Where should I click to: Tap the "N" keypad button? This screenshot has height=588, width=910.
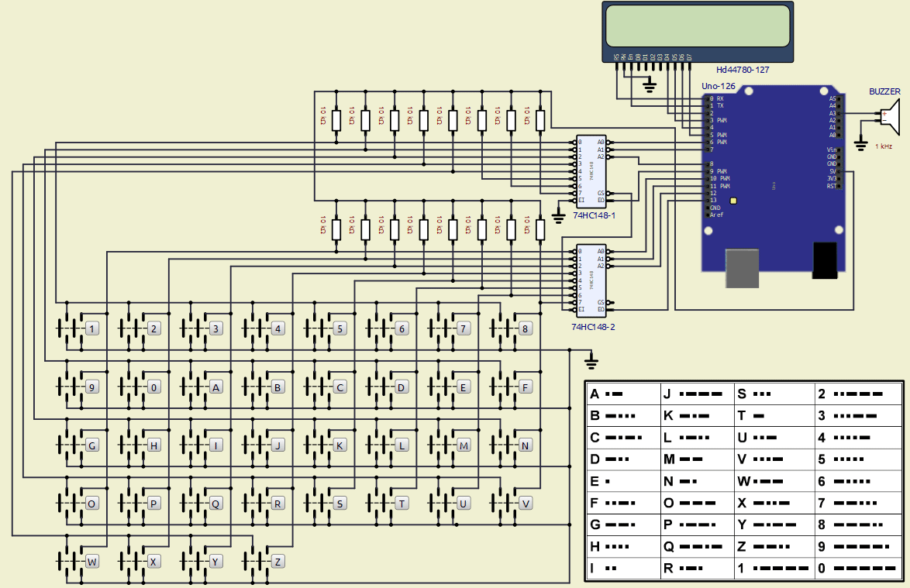coord(526,445)
